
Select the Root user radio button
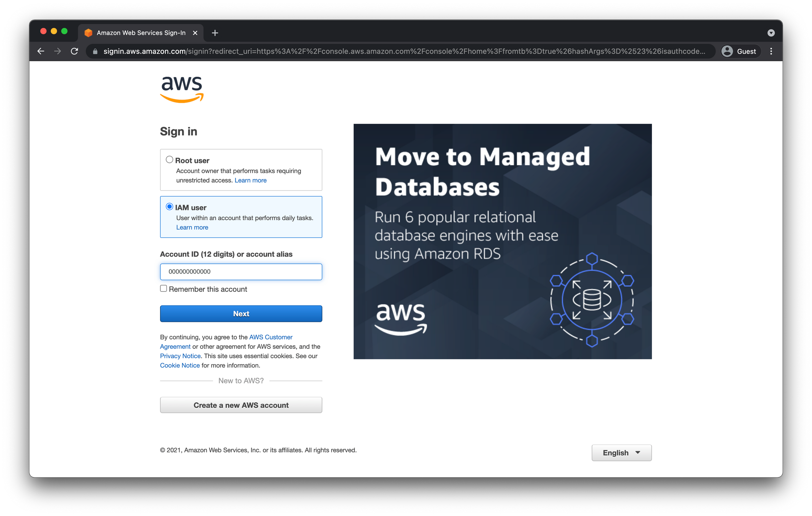tap(169, 160)
